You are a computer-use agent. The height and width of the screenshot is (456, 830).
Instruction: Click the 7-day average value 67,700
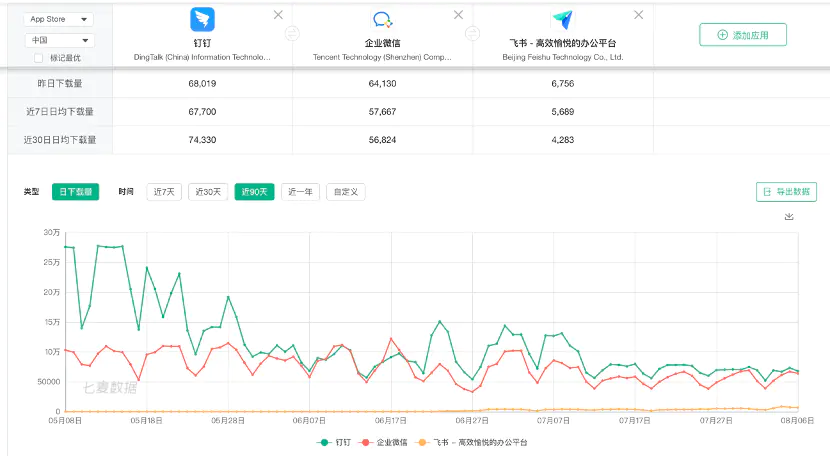202,112
